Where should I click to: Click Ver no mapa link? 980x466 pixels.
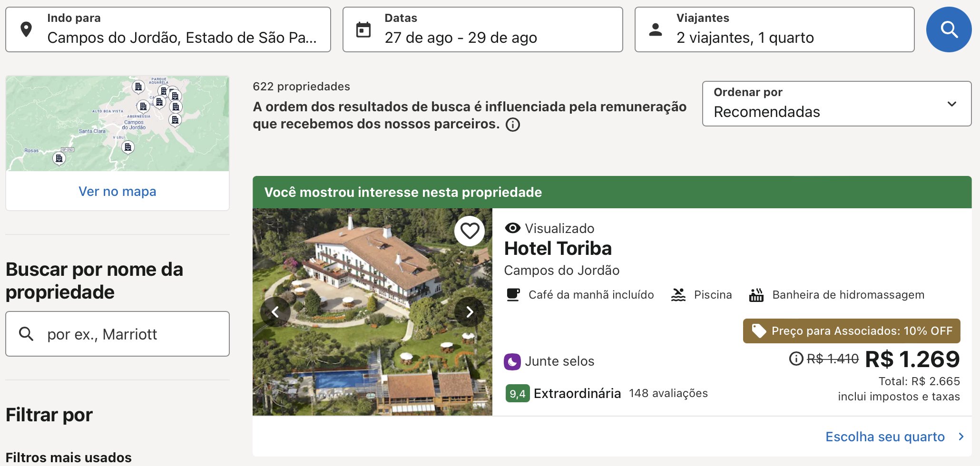pos(118,191)
